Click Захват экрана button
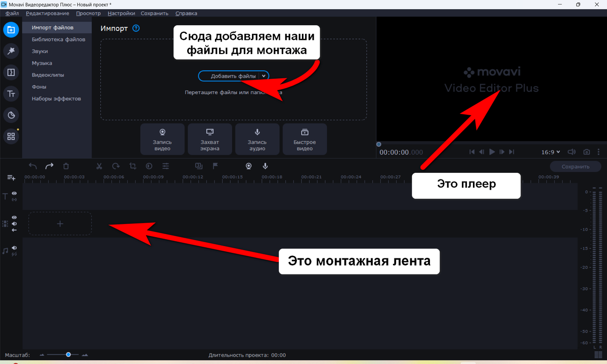Viewport: 607px width, 364px height. [x=210, y=139]
